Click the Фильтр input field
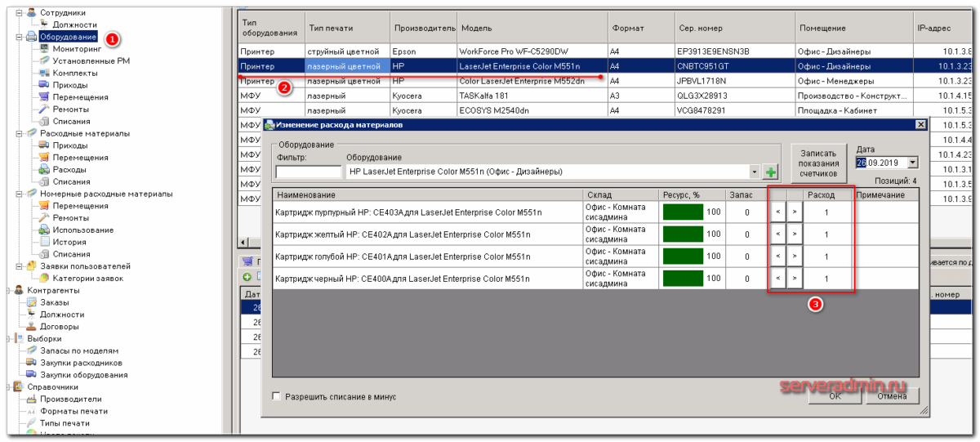Screen dimensions: 980x442 308,172
